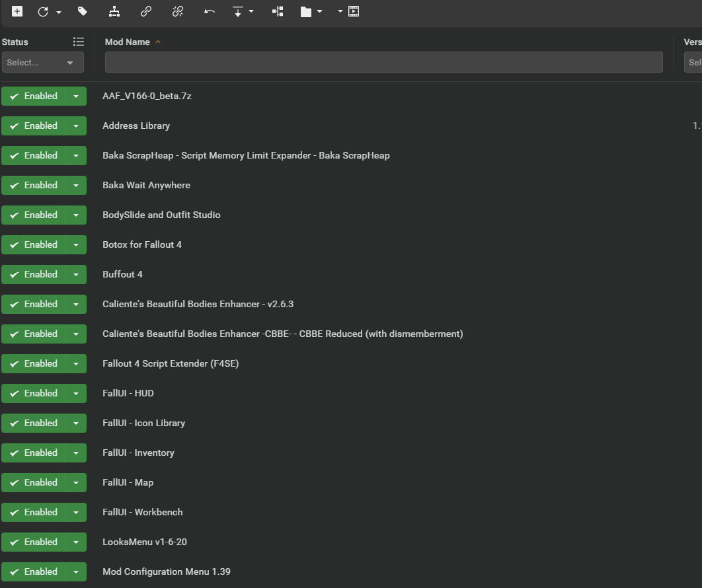Open status dropdown arrow for Address Library row
Screen dimensions: 702x588
point(76,126)
